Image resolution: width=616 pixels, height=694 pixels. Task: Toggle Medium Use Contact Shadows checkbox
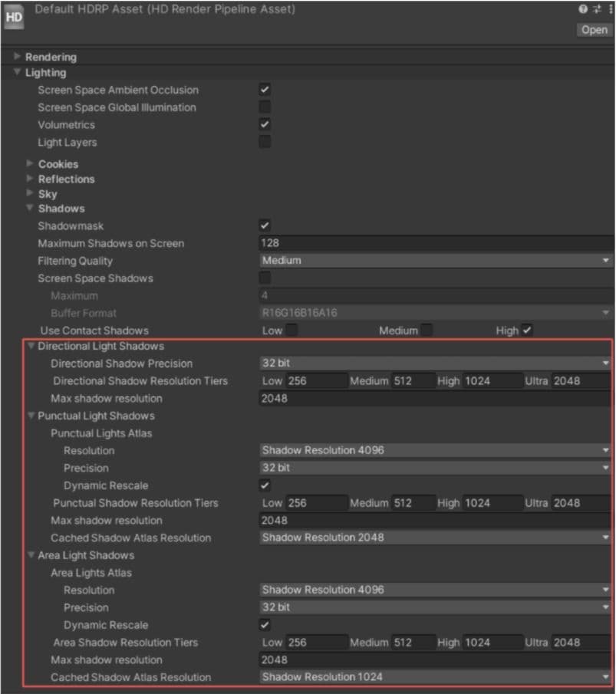[427, 331]
